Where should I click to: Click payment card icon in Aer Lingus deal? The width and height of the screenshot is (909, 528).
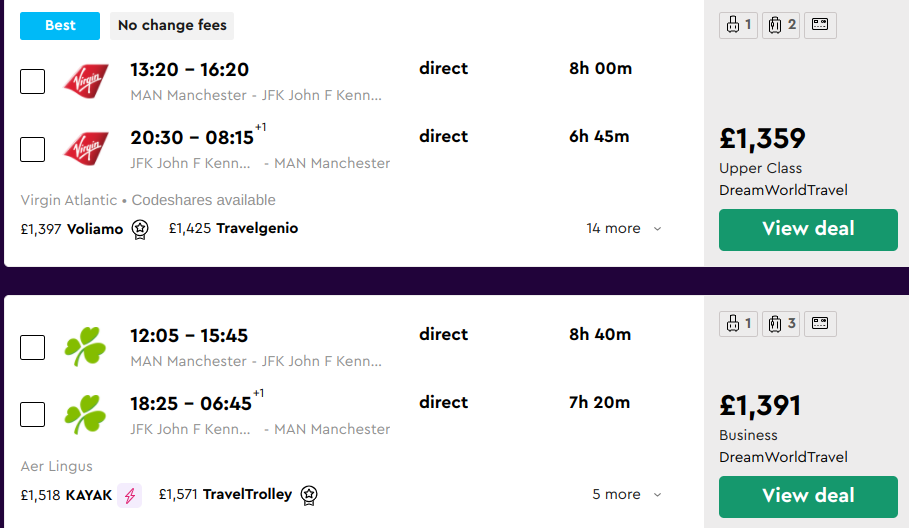(x=820, y=323)
